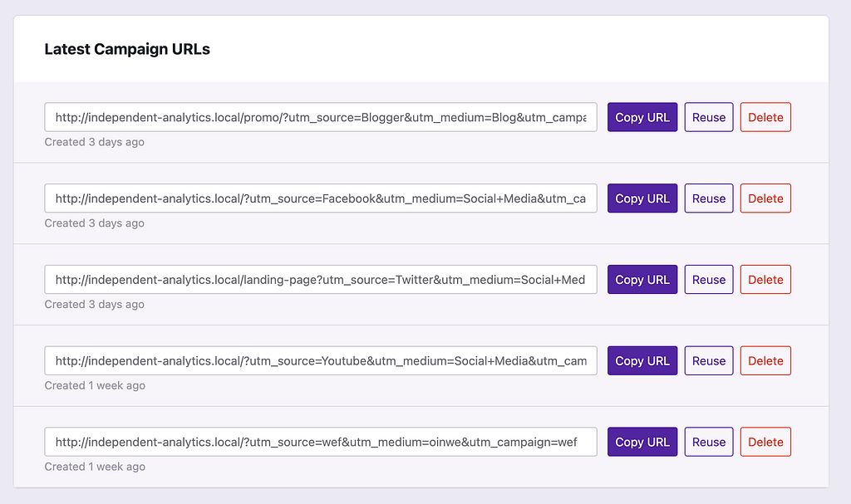Copy URL for the Facebook campaign

642,198
